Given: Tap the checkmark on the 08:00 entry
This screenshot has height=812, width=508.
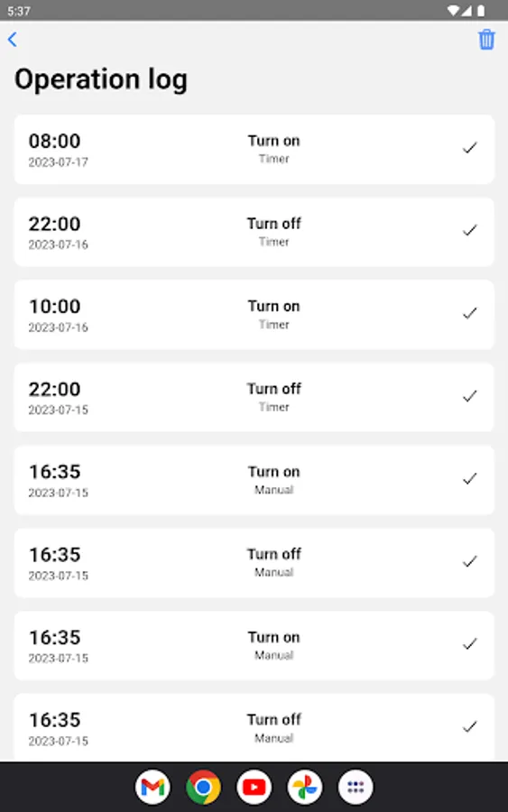Looking at the screenshot, I should [x=470, y=148].
